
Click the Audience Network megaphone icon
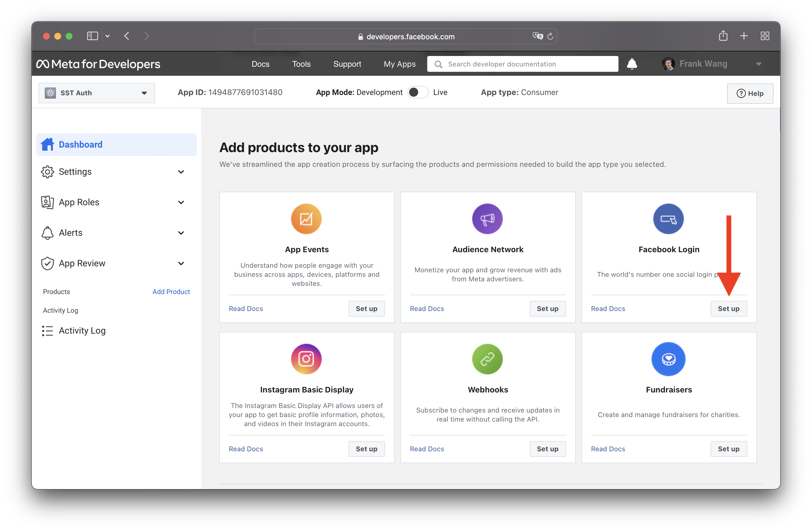click(x=487, y=219)
